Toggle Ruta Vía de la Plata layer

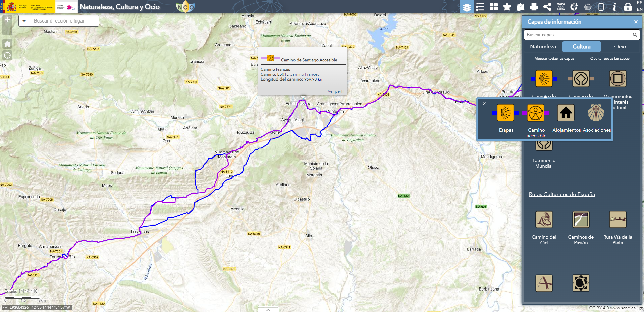coord(618,219)
